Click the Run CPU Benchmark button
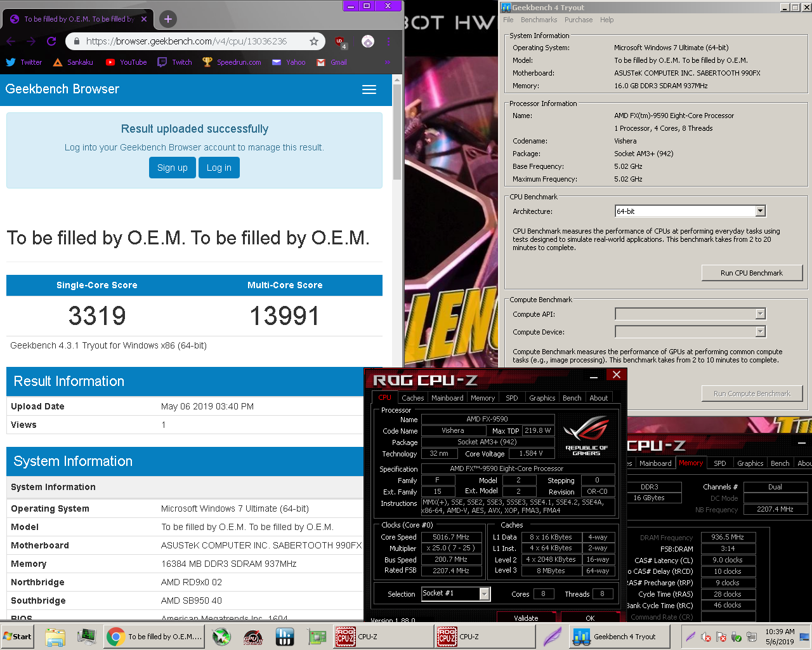Screen dimensions: 812x650 coord(752,273)
